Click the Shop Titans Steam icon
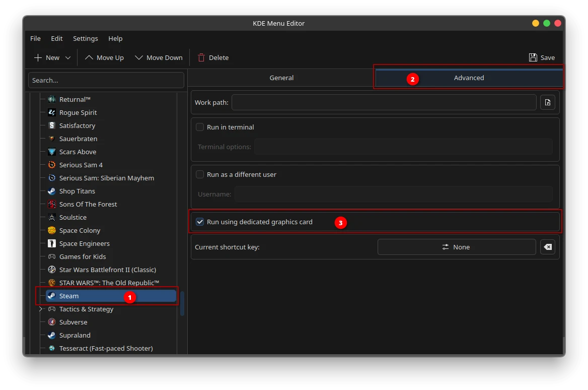 click(x=52, y=191)
